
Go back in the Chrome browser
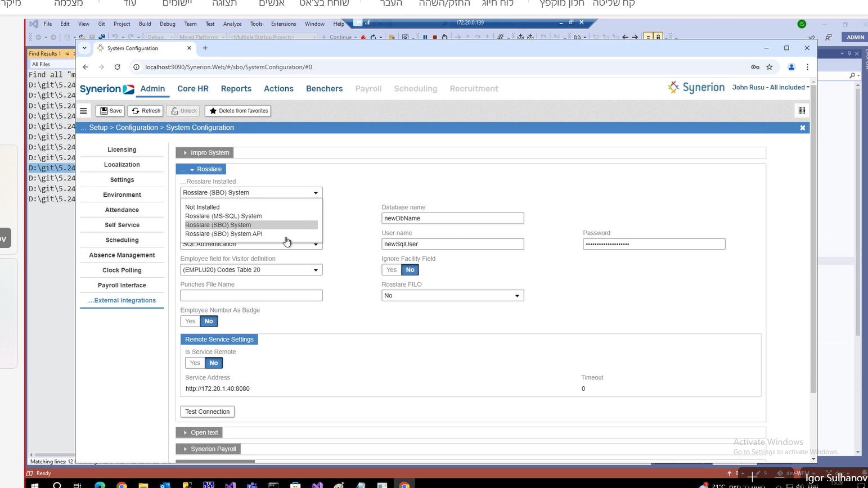coord(86,67)
